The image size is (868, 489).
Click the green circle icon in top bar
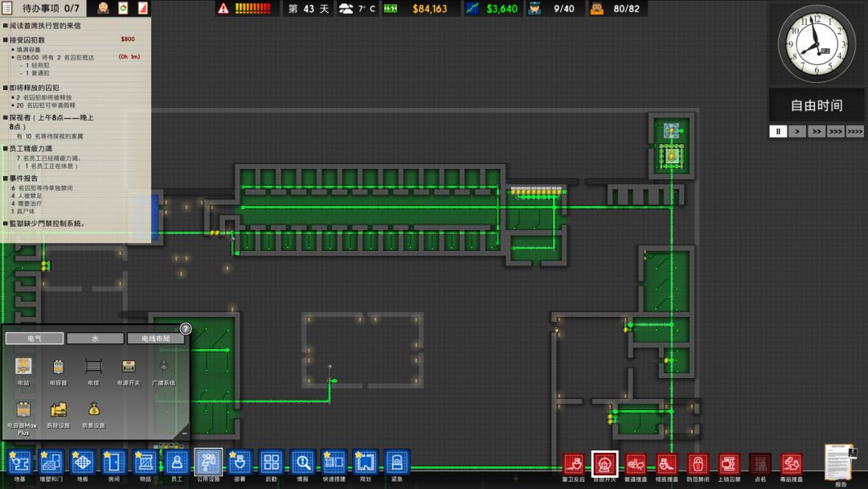coord(123,8)
